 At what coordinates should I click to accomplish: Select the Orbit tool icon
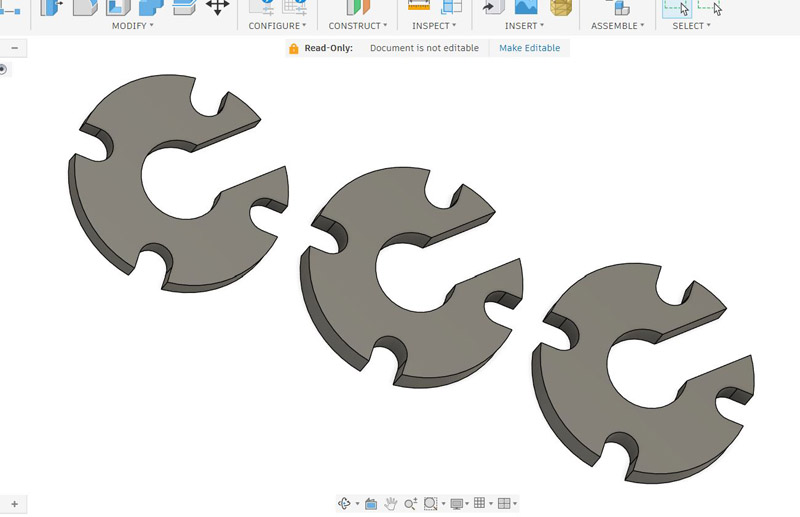point(345,504)
